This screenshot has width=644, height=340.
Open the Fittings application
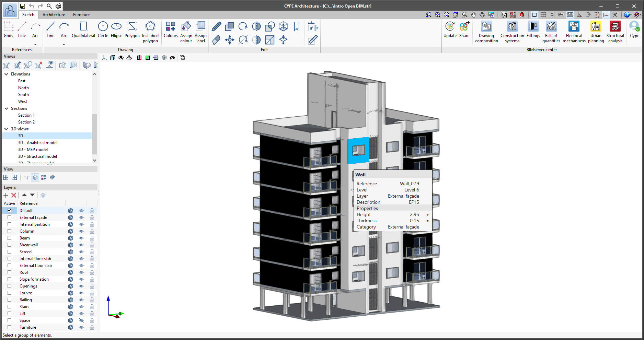pyautogui.click(x=533, y=30)
